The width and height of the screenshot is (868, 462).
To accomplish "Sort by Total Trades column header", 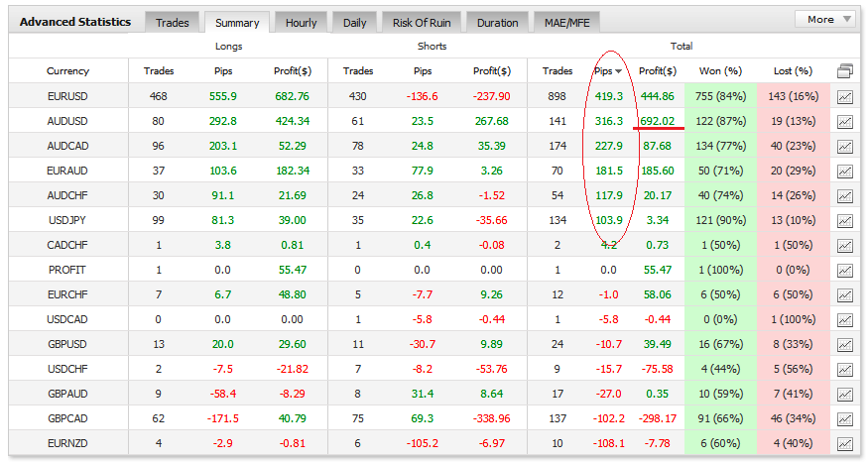I will coord(558,70).
